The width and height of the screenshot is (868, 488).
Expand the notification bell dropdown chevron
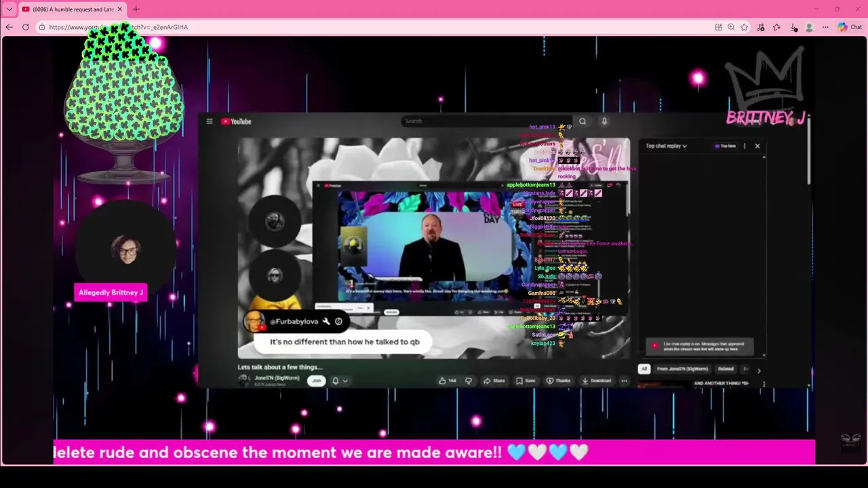(344, 380)
